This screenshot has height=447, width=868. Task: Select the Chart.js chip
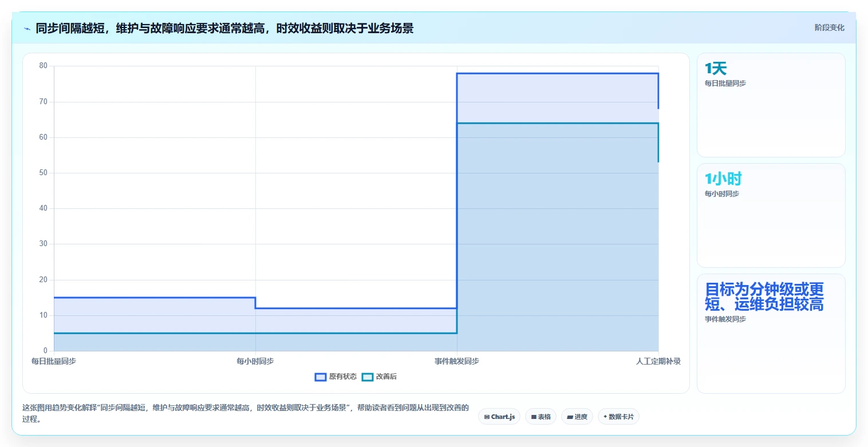click(x=499, y=417)
